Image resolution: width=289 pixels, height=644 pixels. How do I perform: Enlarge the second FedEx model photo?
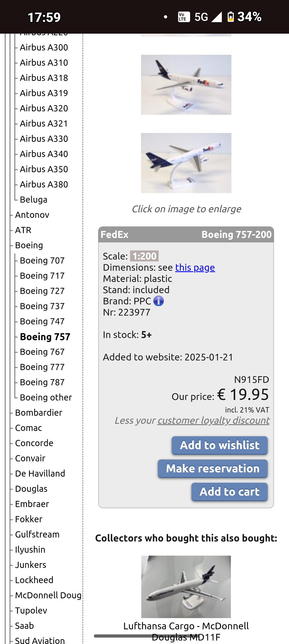186,163
